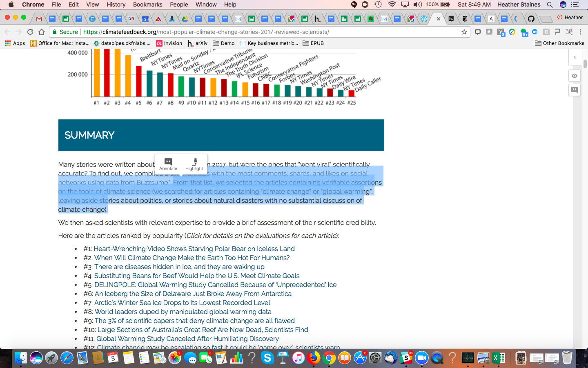Click the Annotate button in the Hypothesis popup
Screen dimensions: 588x368
click(x=168, y=164)
